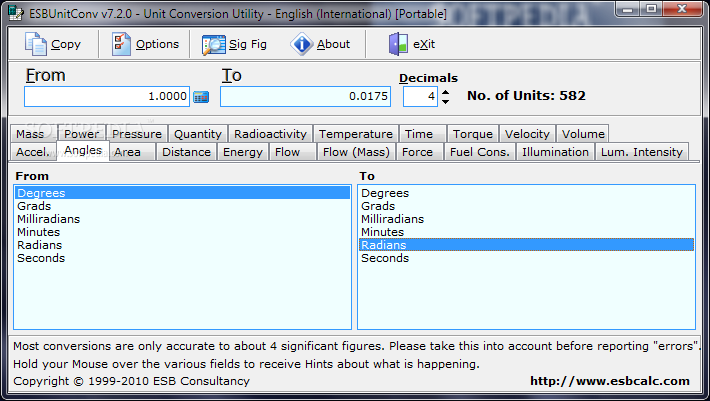Image resolution: width=710 pixels, height=401 pixels.
Task: Click the Sig Fig magnifier icon
Action: 214,44
